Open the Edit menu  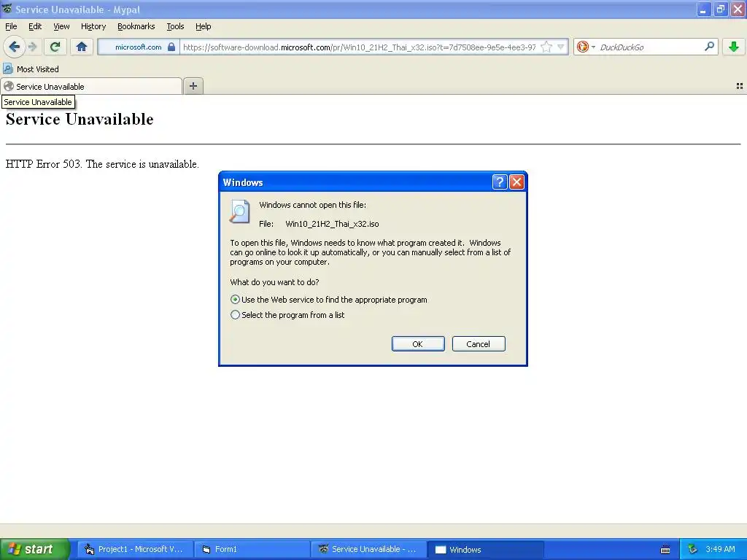(x=35, y=26)
